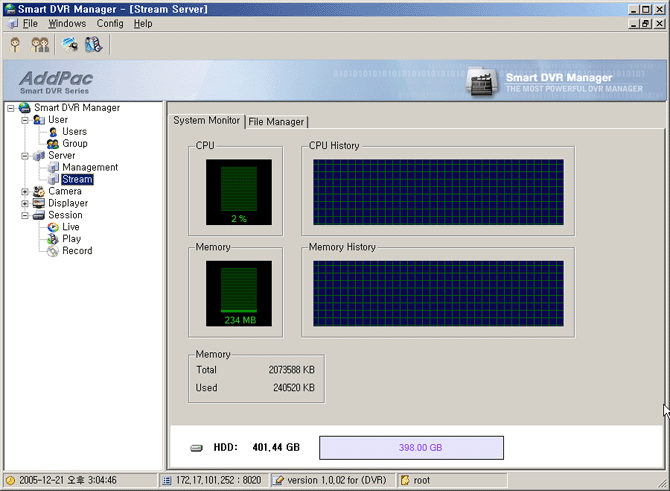Image resolution: width=670 pixels, height=491 pixels.
Task: Click the Camera node icon
Action: pos(39,191)
